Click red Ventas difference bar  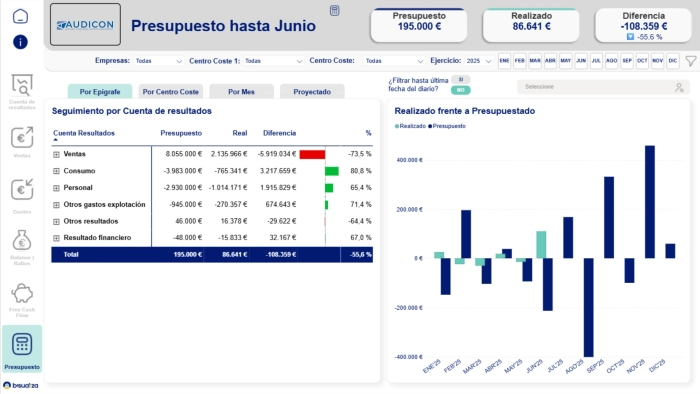point(312,154)
